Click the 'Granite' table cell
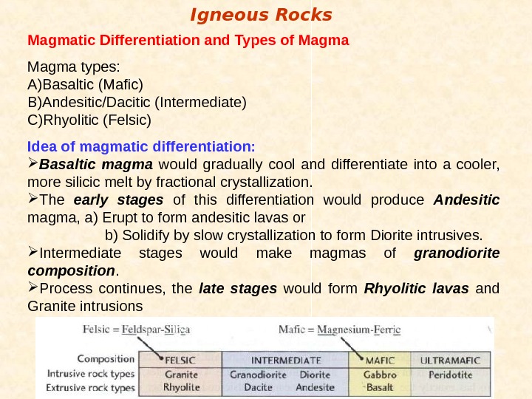The width and height of the screenshot is (532, 399). coord(181,375)
